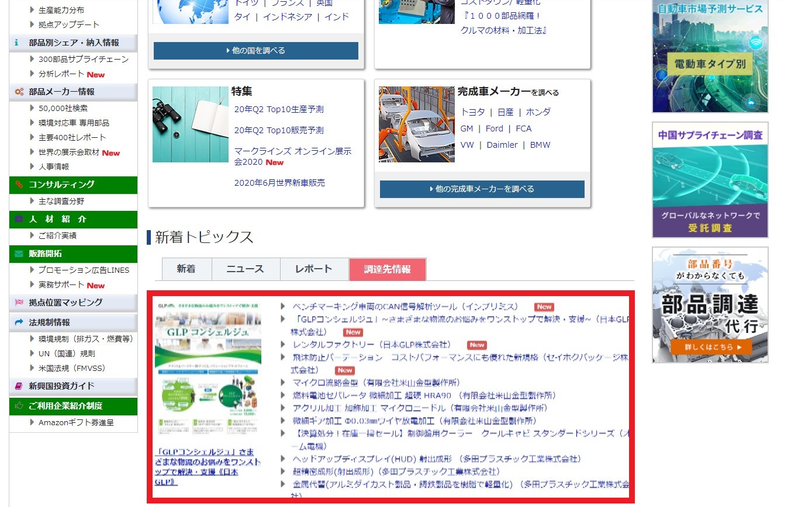
Task: Open 環境規制（排ガス・燃費等） sidebar item
Action: point(85,339)
